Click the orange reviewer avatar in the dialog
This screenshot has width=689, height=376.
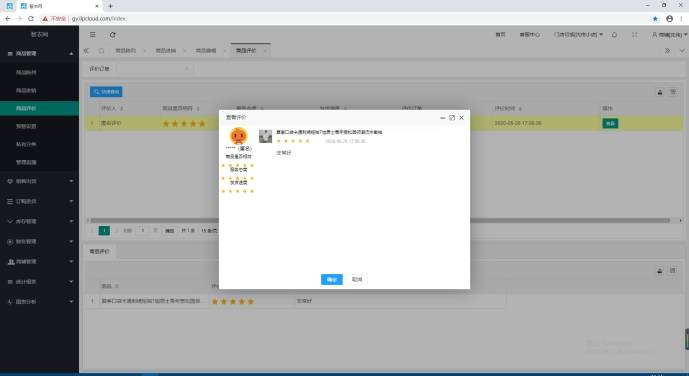(239, 136)
